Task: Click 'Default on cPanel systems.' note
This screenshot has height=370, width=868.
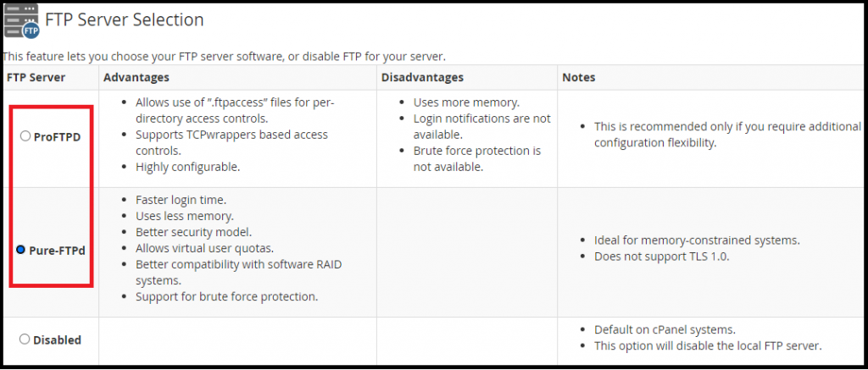Action: coord(665,330)
